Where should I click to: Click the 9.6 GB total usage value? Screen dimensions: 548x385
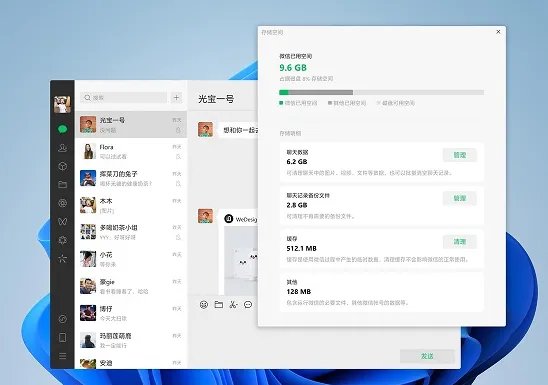293,68
